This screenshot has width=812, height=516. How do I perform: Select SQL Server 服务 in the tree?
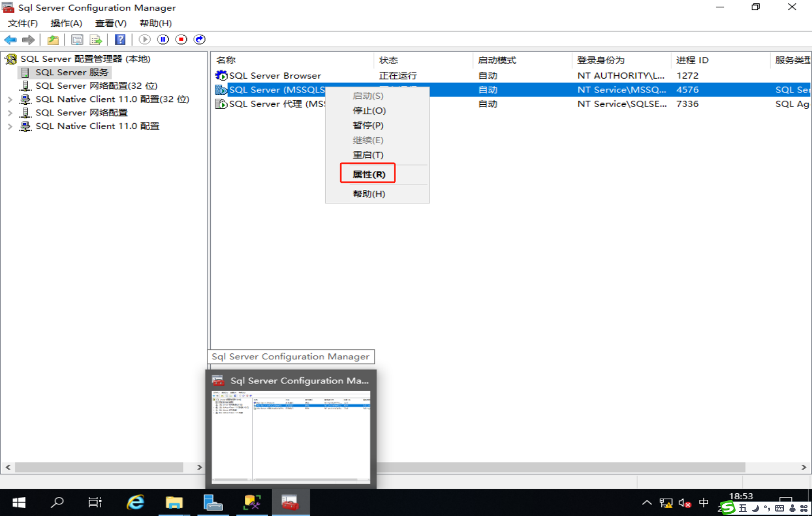[x=72, y=72]
